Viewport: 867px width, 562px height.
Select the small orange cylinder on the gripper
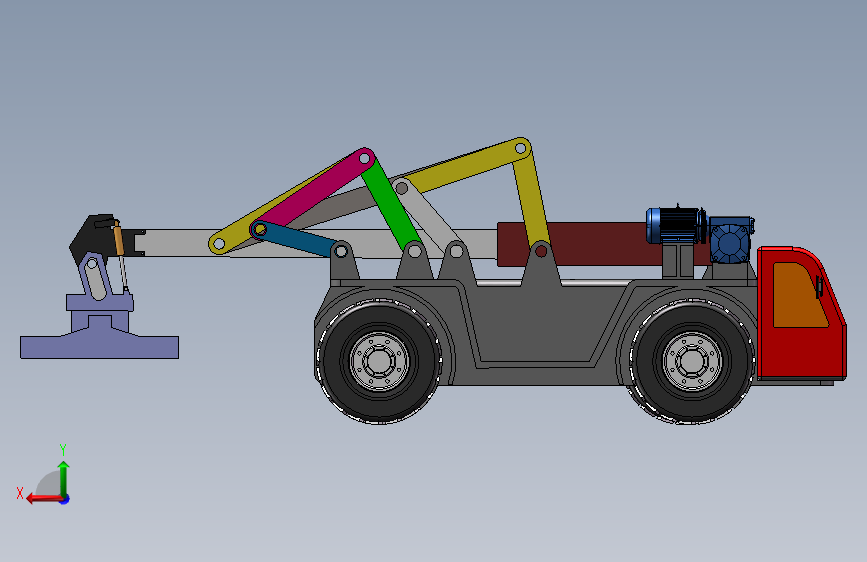point(118,238)
